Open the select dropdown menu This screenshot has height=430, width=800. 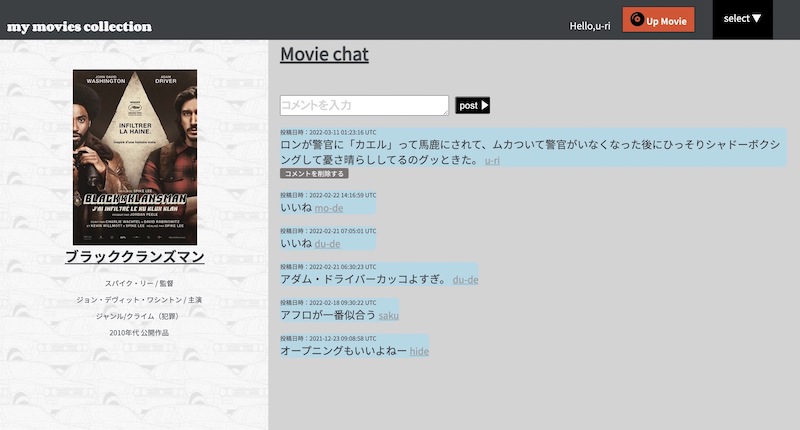coord(742,19)
